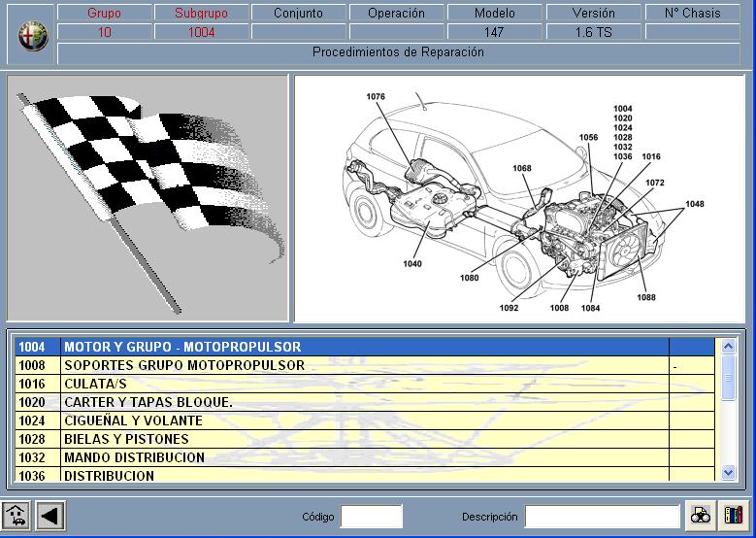Click the Código input field

(371, 517)
